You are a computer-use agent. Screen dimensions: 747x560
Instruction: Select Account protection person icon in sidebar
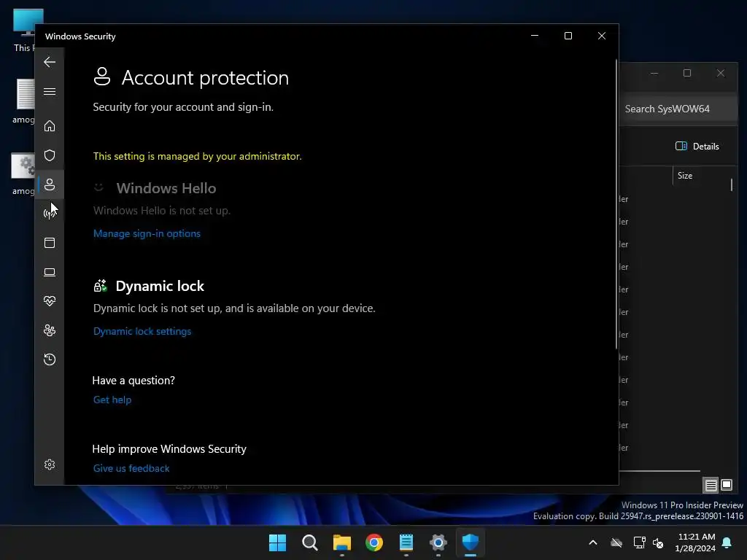click(x=50, y=184)
